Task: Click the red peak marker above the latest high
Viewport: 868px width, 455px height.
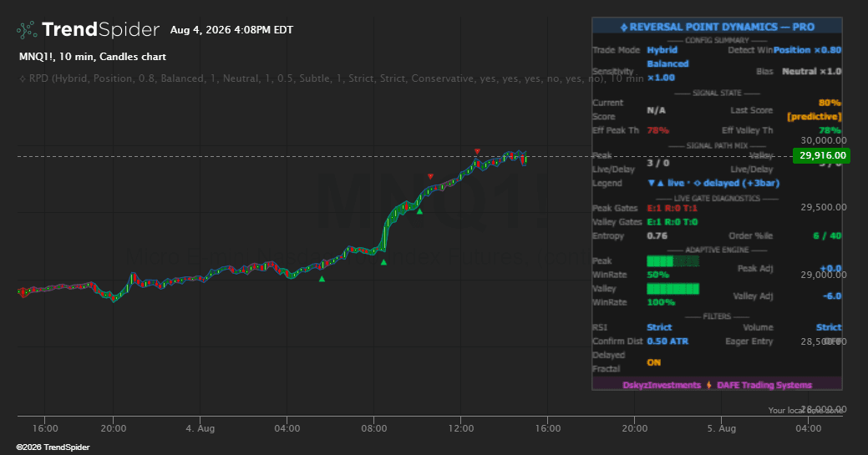Action: click(x=477, y=151)
